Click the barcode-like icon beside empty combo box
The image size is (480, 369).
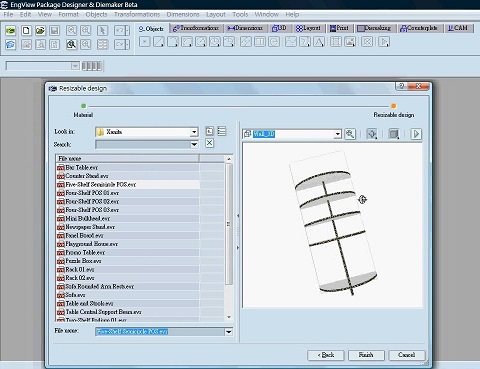coord(92,66)
